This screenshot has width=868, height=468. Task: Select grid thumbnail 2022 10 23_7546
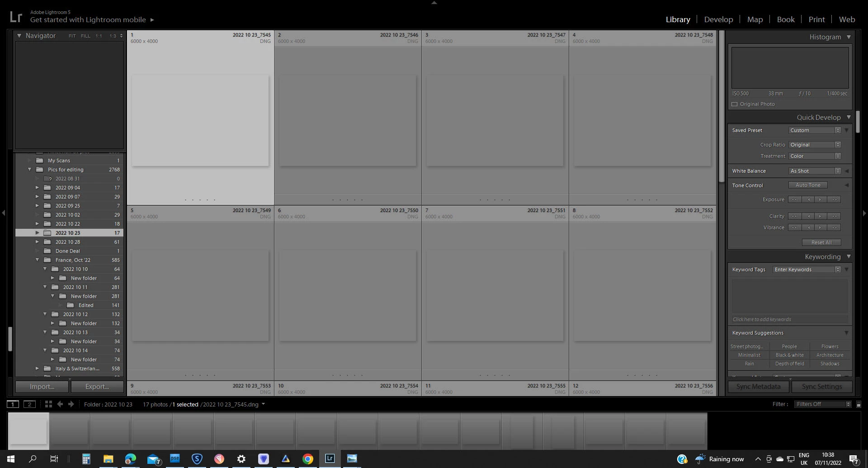[x=348, y=118]
